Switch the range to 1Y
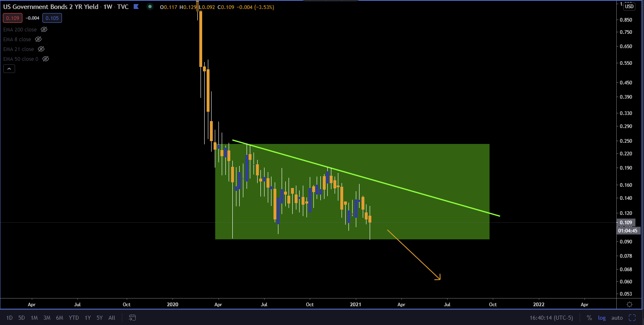This screenshot has height=325, width=644. click(x=88, y=318)
